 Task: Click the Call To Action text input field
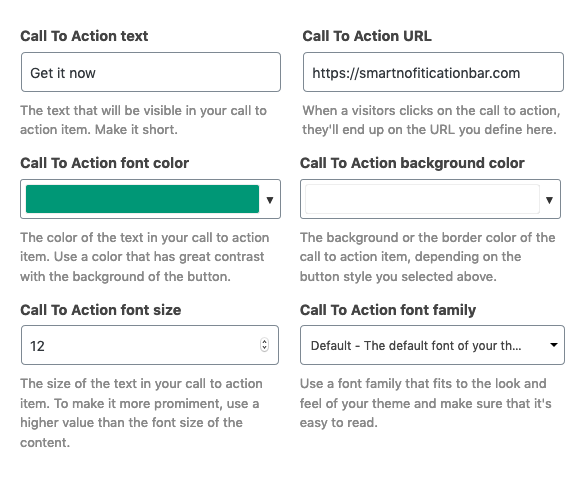point(151,72)
